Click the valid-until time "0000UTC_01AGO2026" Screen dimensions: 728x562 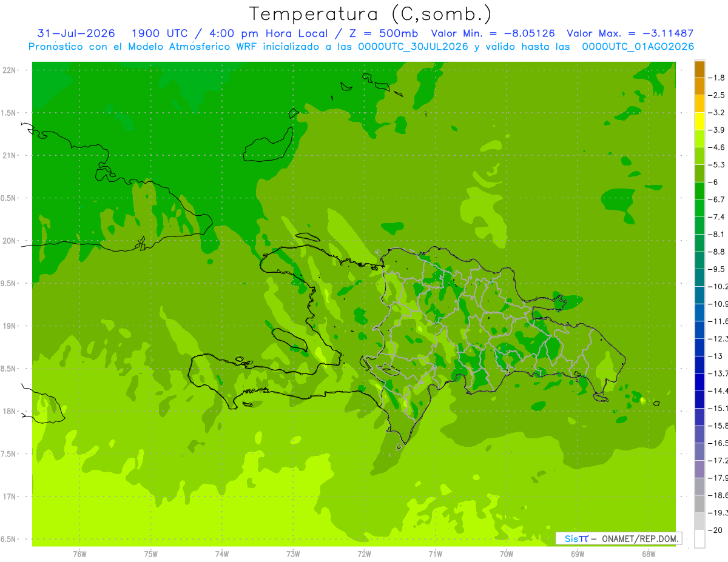pos(638,47)
